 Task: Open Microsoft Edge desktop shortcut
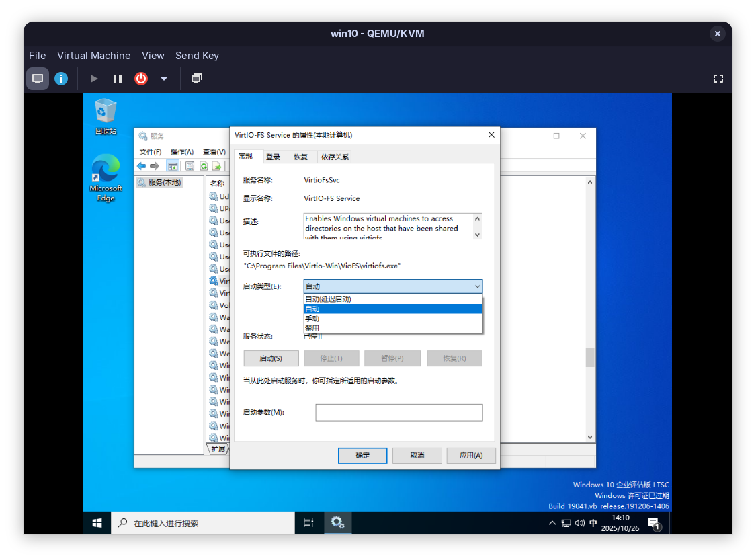point(106,177)
